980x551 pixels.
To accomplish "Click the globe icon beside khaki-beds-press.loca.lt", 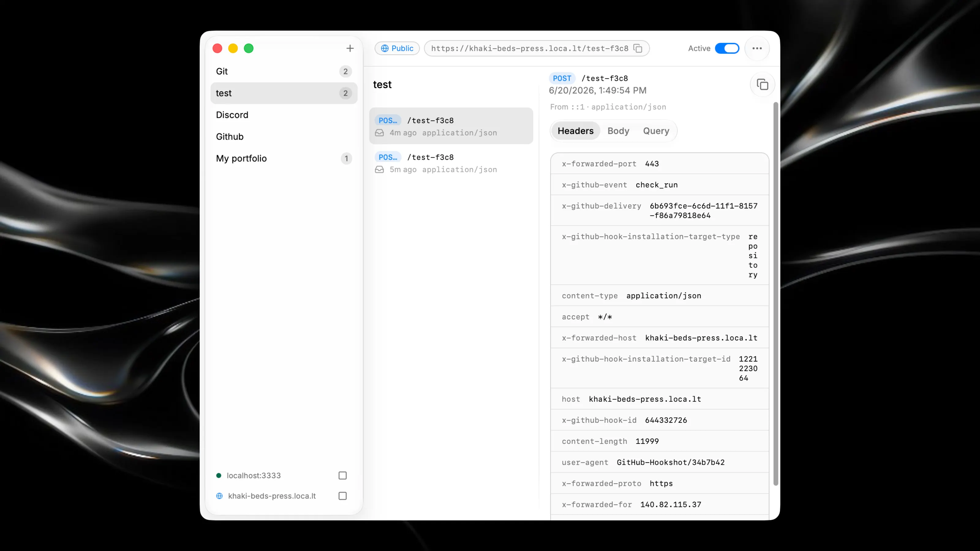I will tap(220, 496).
